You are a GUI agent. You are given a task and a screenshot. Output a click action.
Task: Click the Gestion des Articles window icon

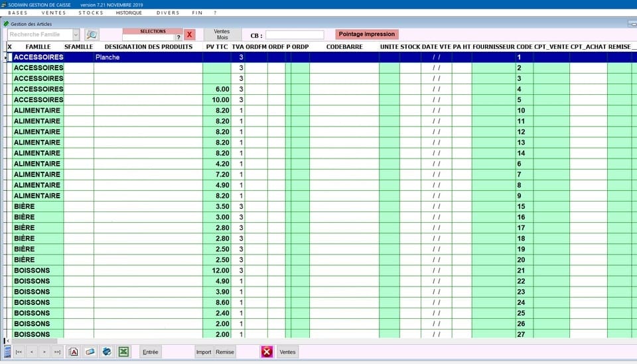pos(6,24)
